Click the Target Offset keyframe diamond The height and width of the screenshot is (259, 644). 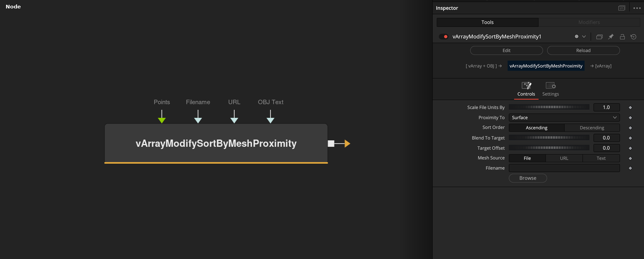(630, 148)
